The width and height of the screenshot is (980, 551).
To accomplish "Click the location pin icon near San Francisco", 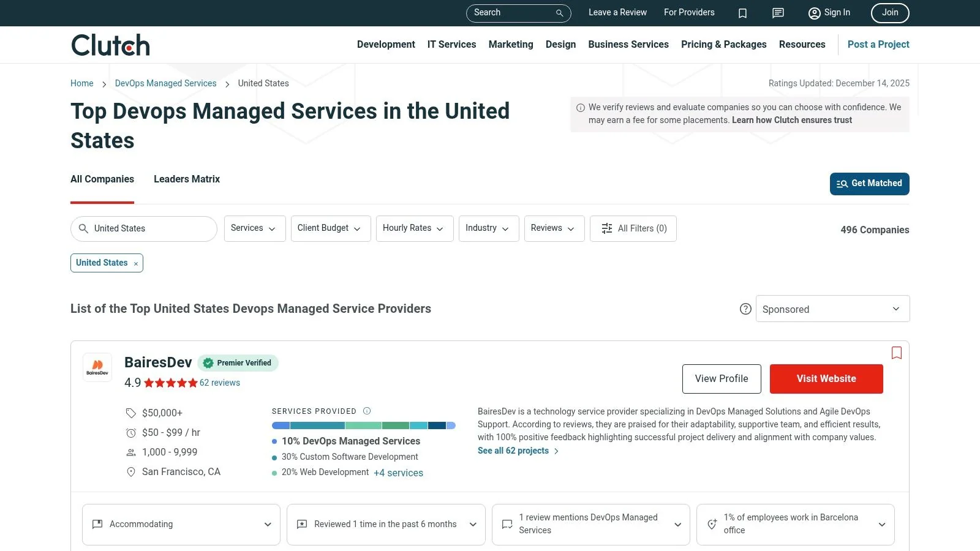I will [130, 472].
